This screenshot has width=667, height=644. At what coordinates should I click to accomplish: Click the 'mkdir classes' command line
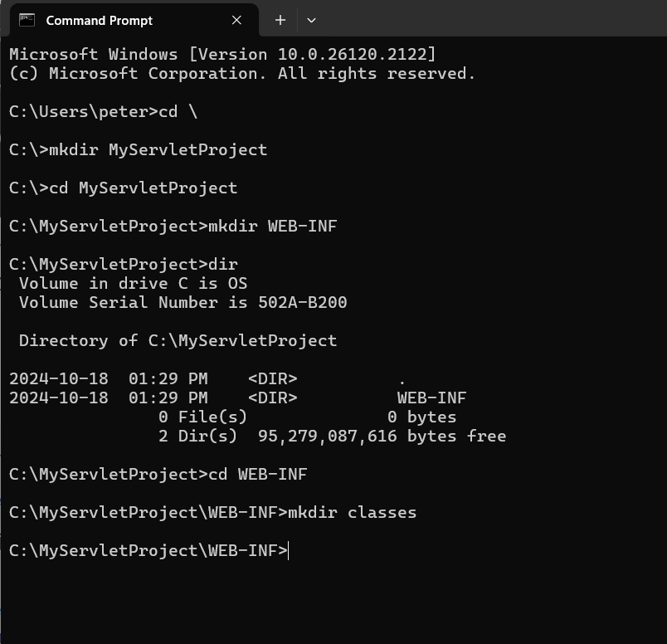213,513
